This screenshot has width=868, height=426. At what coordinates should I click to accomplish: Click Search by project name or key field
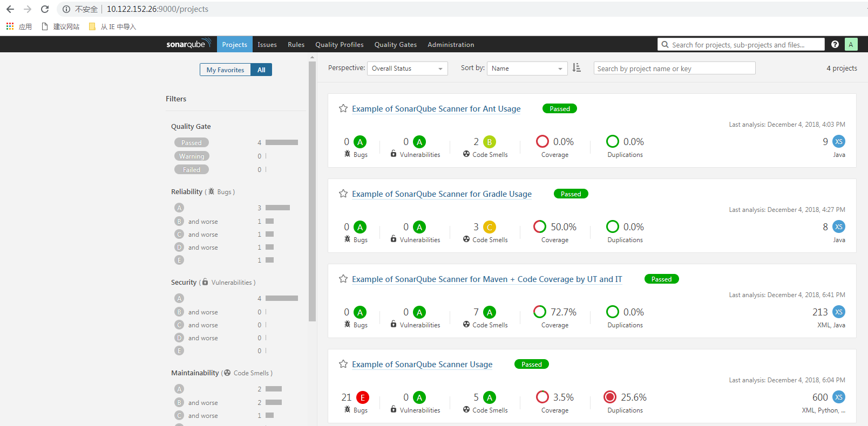[674, 68]
